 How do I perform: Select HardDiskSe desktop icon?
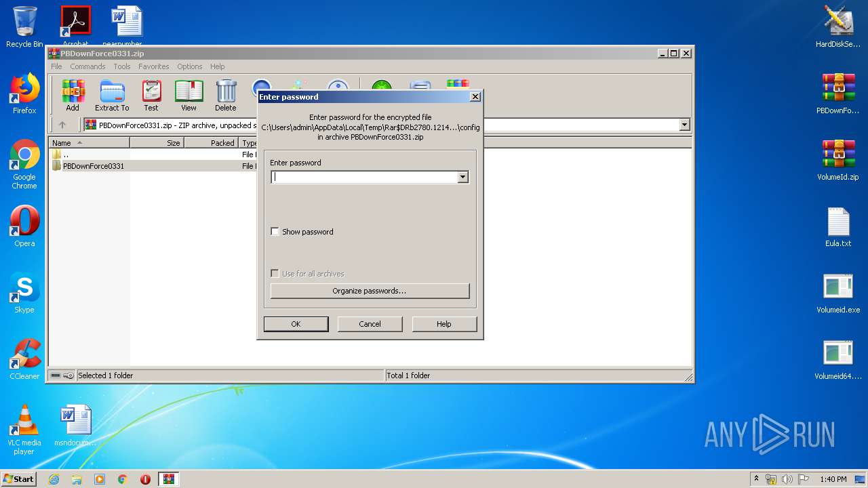[838, 27]
